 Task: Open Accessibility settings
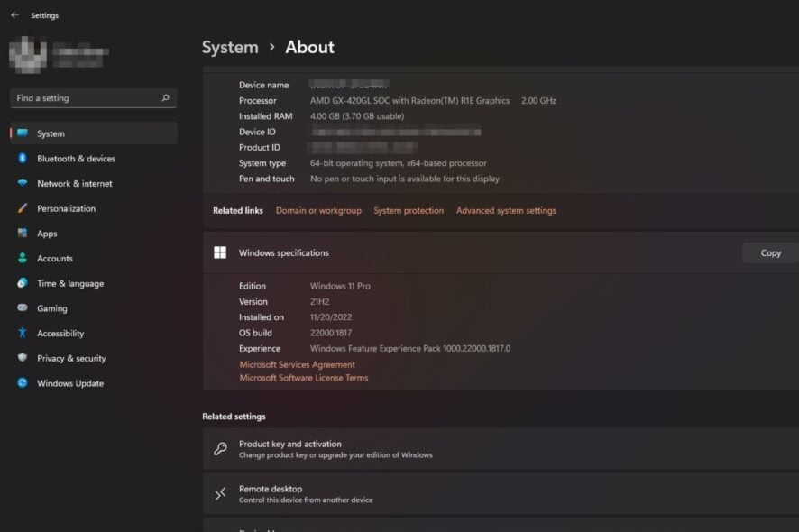point(93,334)
